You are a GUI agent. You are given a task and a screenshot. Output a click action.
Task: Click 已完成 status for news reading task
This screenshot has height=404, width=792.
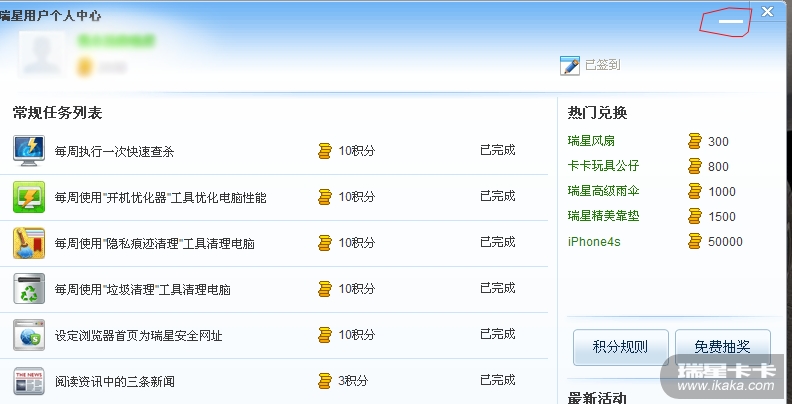pos(498,380)
